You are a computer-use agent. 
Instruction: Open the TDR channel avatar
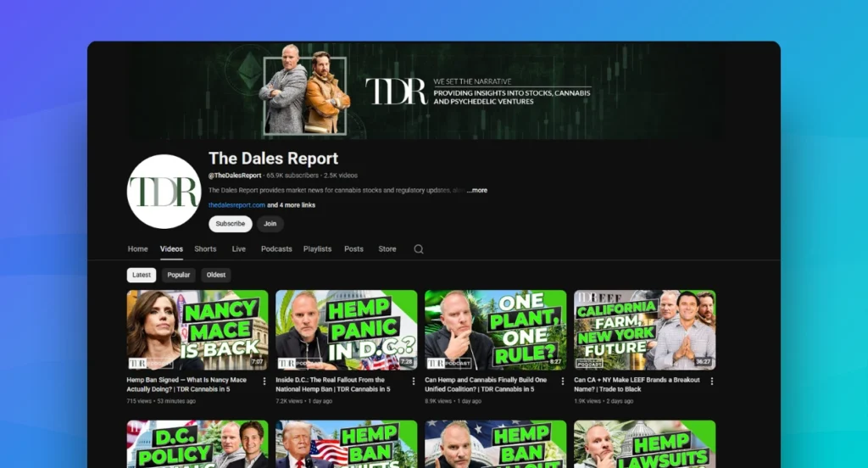point(164,192)
